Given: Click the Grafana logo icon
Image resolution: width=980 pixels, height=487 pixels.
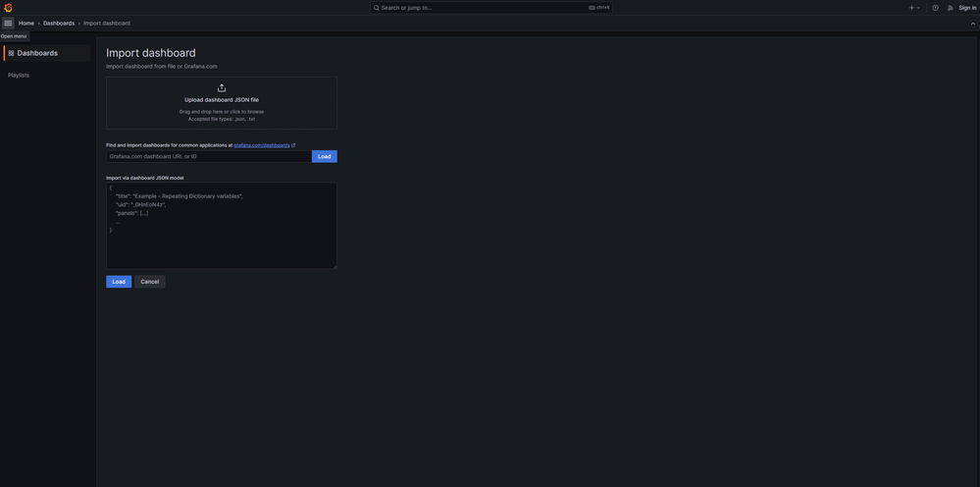Looking at the screenshot, I should (x=8, y=8).
